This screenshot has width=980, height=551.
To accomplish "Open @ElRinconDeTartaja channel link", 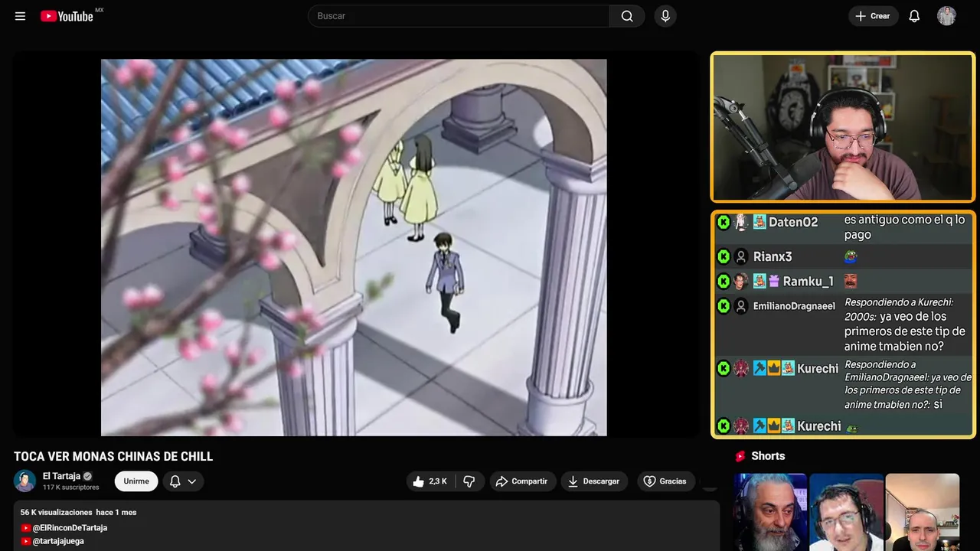I will coord(70,528).
